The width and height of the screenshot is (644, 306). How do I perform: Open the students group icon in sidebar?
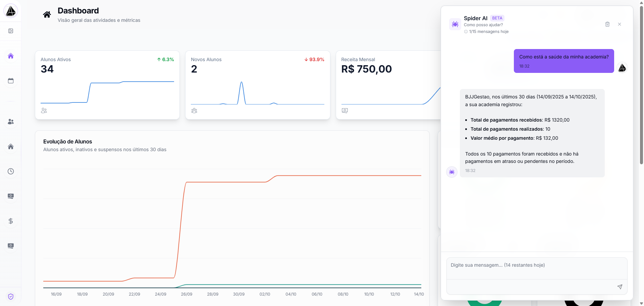click(x=11, y=122)
